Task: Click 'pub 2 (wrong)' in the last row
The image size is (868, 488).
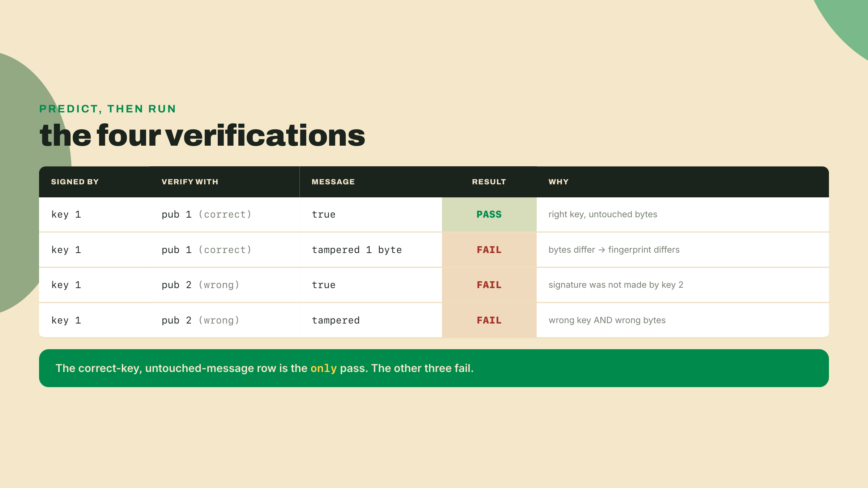Action: (201, 320)
